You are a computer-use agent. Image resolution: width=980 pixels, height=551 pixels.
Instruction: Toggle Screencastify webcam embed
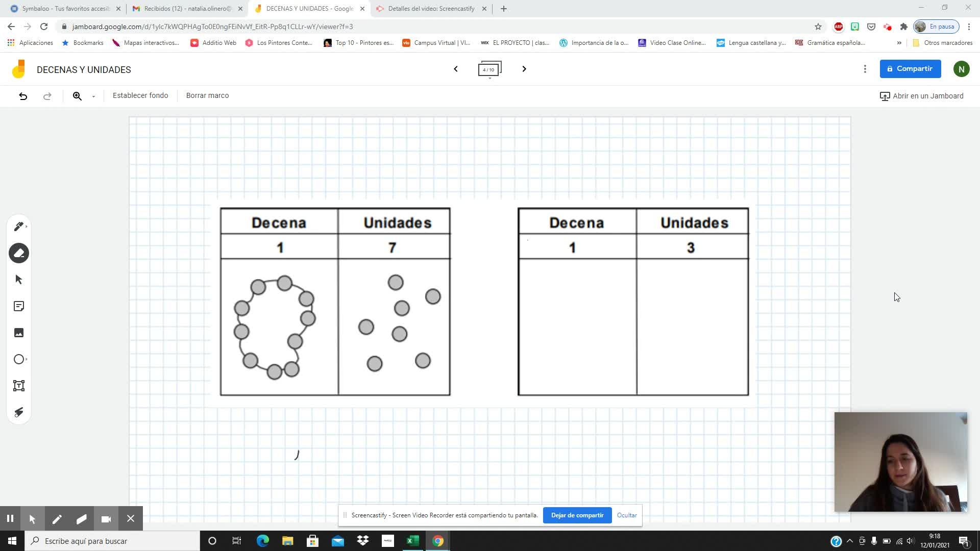(x=106, y=519)
